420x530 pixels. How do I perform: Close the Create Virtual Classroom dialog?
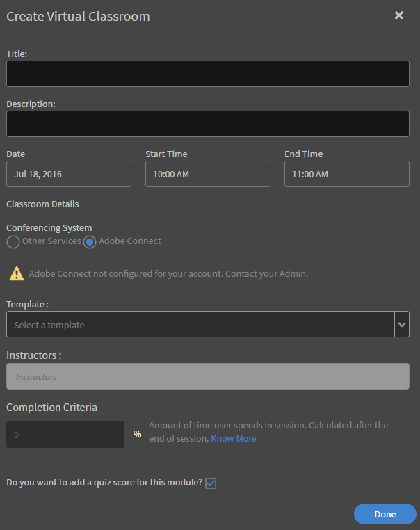pos(399,15)
